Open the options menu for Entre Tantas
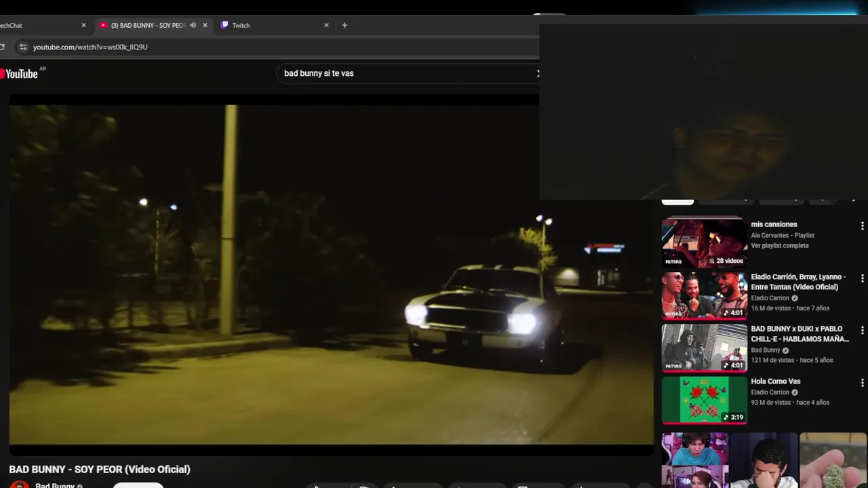Image resolution: width=868 pixels, height=488 pixels. click(x=862, y=278)
